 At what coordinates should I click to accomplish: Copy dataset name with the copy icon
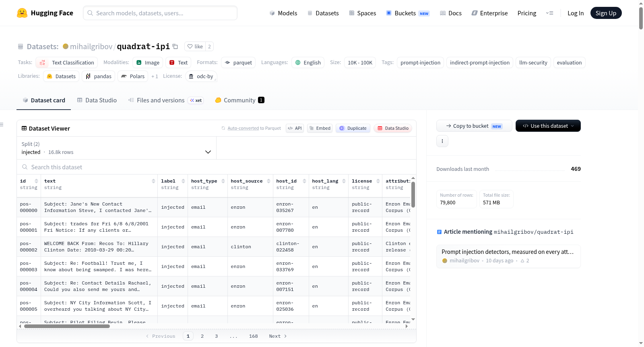click(x=175, y=46)
